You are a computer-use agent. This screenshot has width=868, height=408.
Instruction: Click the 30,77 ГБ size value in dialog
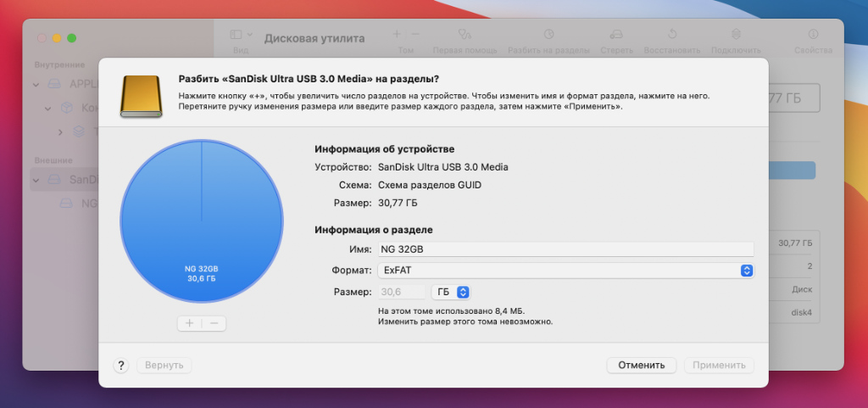[x=398, y=204]
